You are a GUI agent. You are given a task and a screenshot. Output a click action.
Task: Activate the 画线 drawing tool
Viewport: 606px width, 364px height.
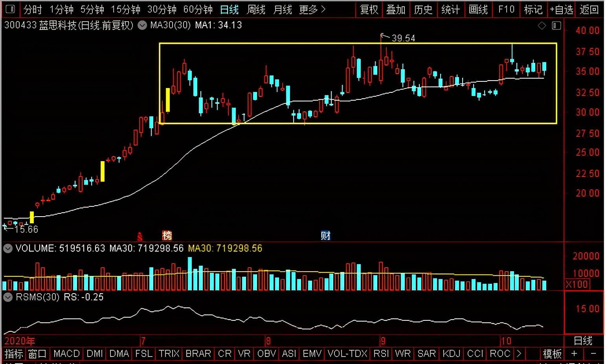478,9
